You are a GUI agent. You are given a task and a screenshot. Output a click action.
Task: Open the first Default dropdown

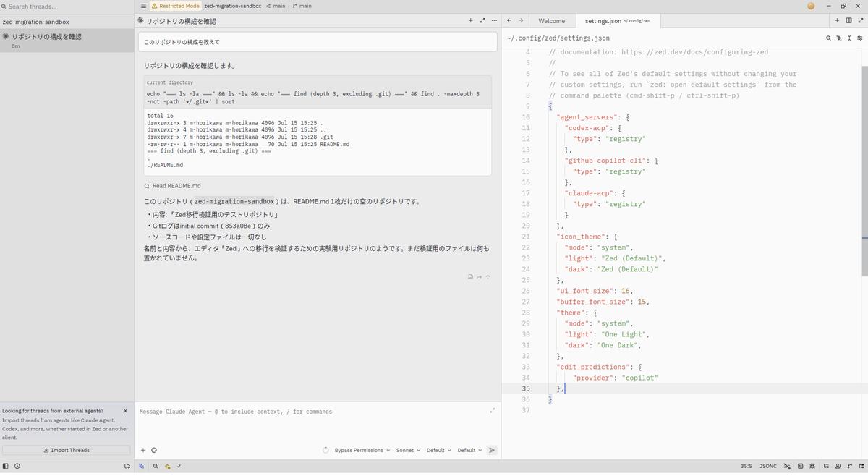click(438, 450)
